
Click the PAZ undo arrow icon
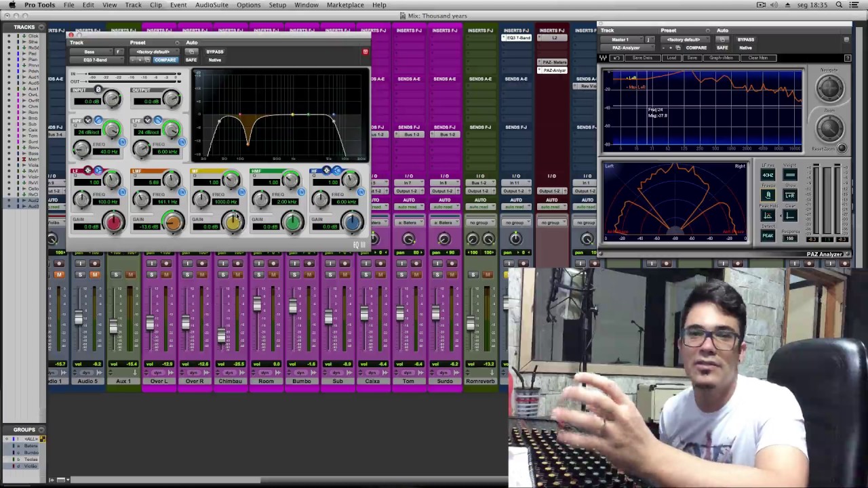coord(616,58)
